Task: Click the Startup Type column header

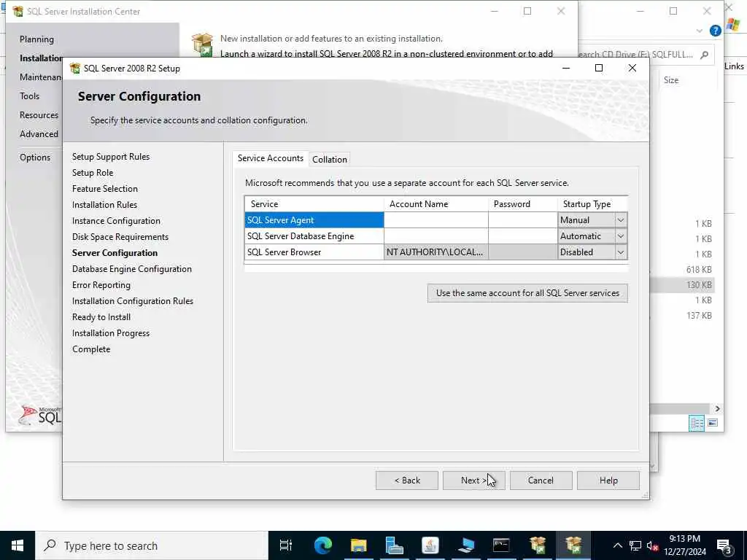Action: (592, 204)
